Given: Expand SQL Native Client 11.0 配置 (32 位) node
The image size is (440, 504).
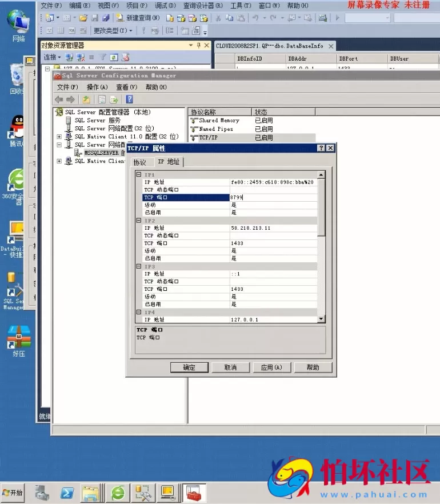Looking at the screenshot, I should [x=59, y=137].
